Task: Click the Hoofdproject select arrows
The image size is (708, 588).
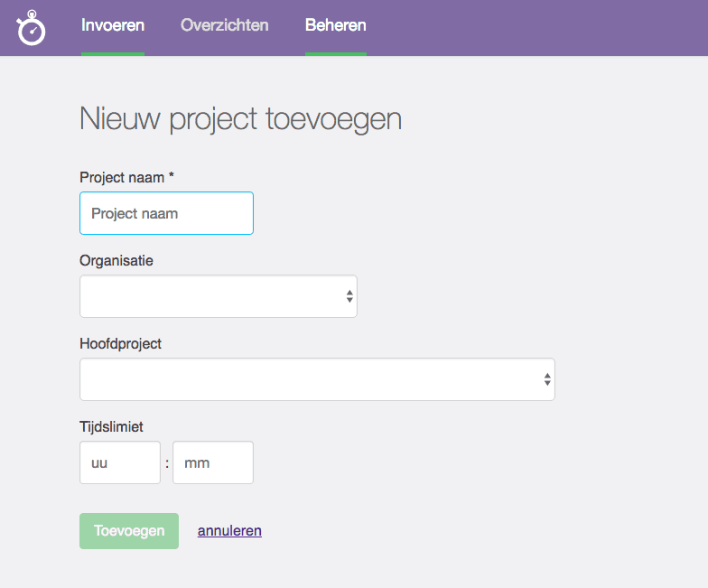Action: click(547, 379)
